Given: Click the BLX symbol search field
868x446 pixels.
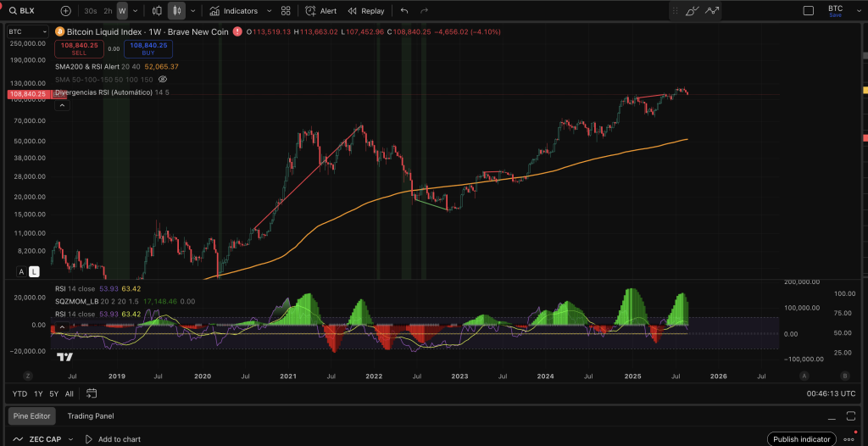Looking at the screenshot, I should pos(30,11).
